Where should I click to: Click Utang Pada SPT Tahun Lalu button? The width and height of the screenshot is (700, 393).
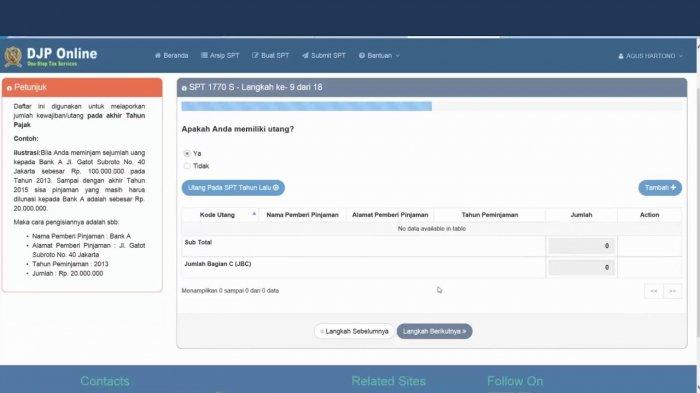tap(233, 188)
